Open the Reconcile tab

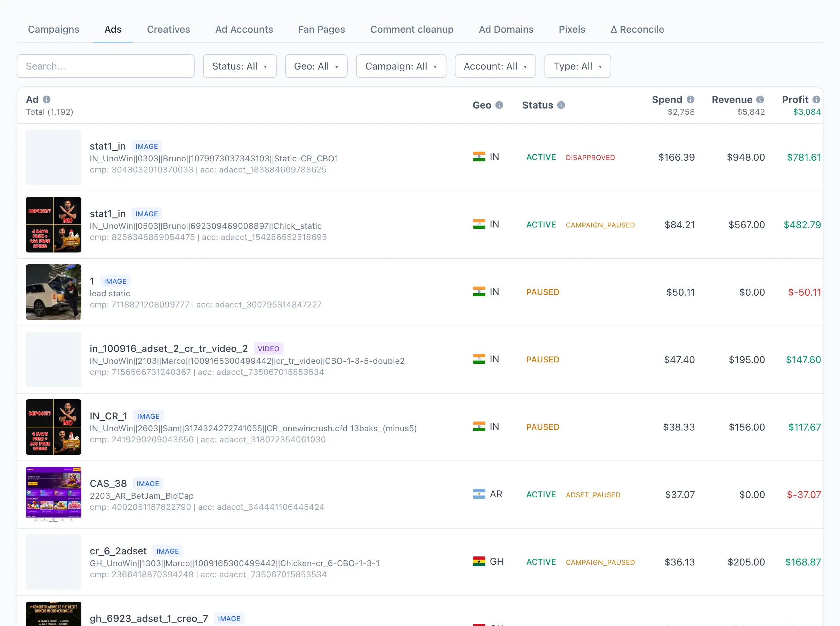click(x=637, y=30)
